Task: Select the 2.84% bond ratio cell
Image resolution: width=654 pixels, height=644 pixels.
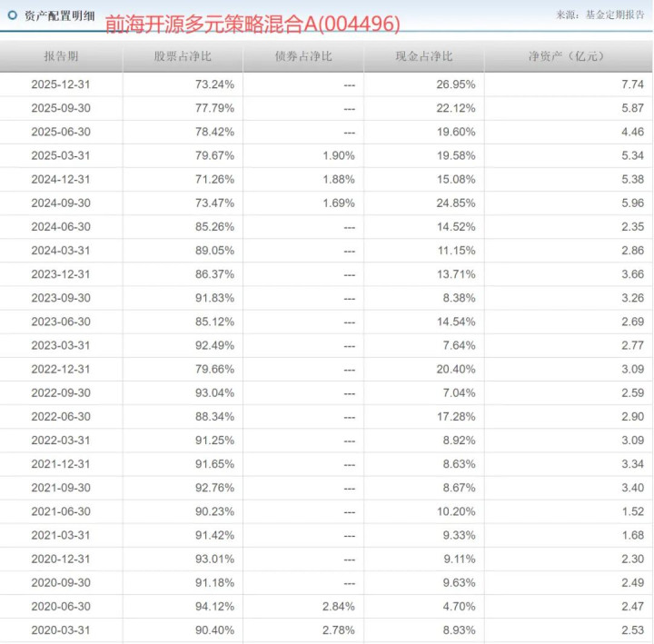Action: 339,607
